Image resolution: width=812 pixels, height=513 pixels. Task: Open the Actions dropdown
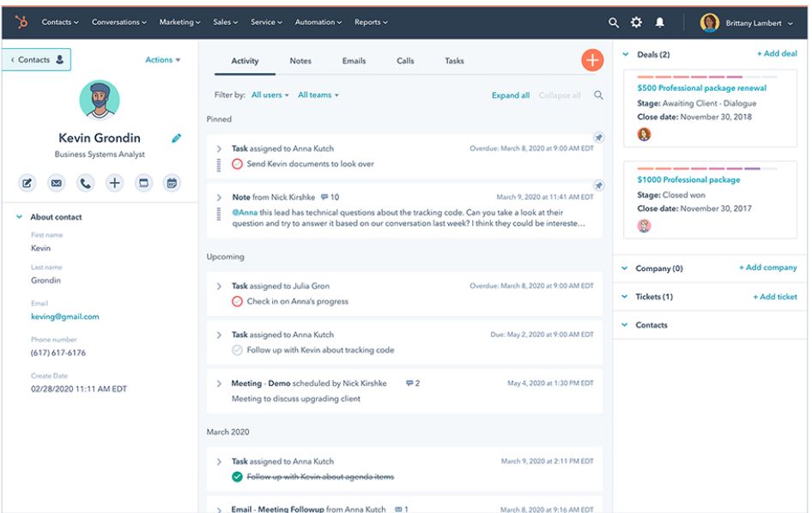click(x=162, y=60)
